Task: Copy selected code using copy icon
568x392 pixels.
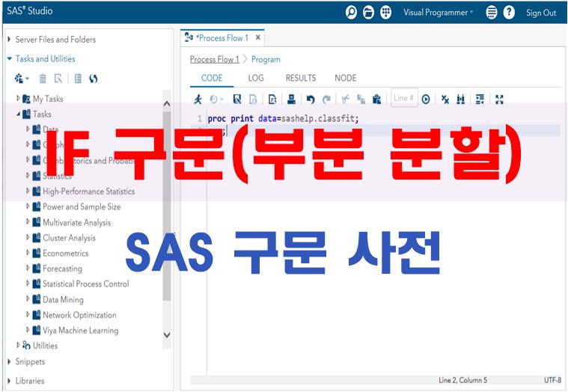Action: [x=361, y=99]
